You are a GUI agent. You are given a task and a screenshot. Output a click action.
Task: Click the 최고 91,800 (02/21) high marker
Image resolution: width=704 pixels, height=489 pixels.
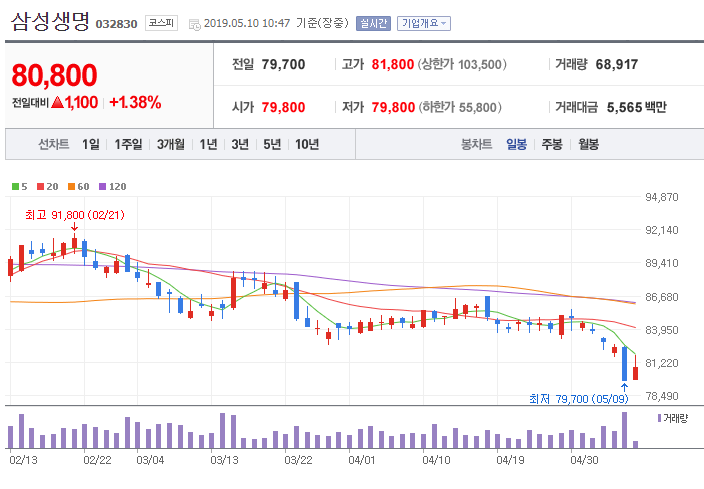[x=75, y=215]
